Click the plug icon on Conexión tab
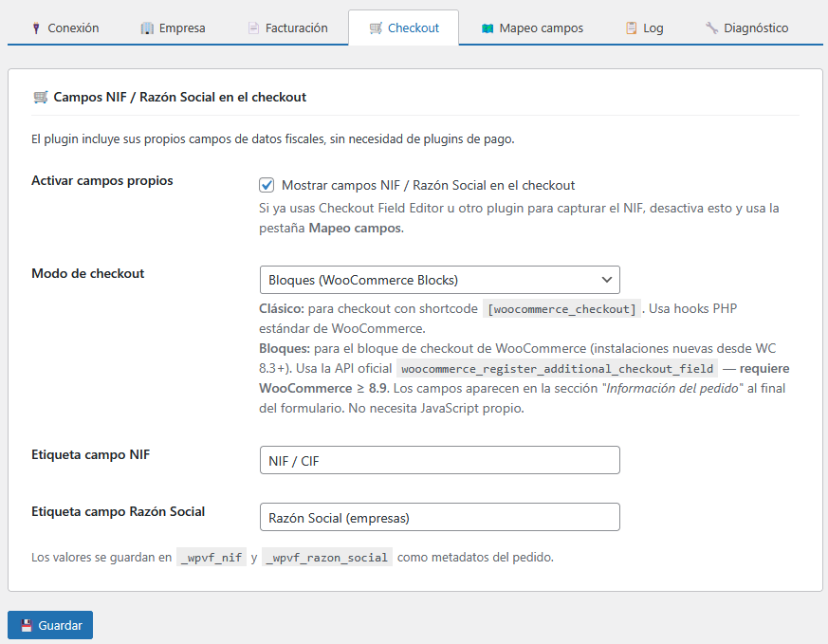Viewport: 828px width, 644px height. (36, 28)
